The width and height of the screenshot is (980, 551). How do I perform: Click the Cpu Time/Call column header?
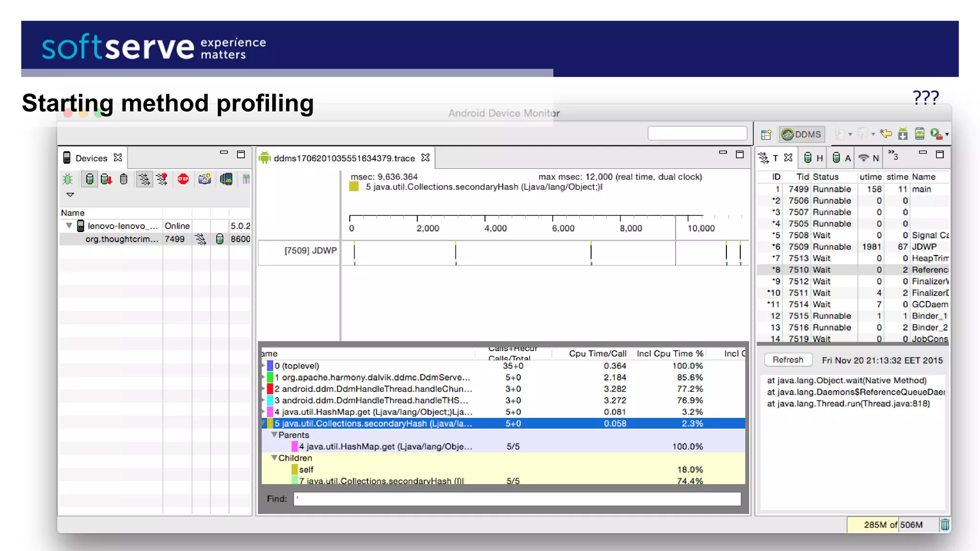[x=598, y=353]
